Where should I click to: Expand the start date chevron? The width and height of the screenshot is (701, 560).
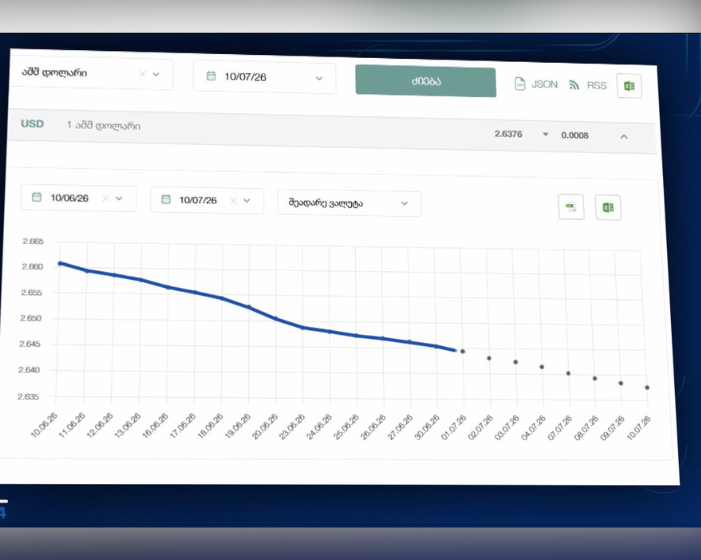click(119, 198)
